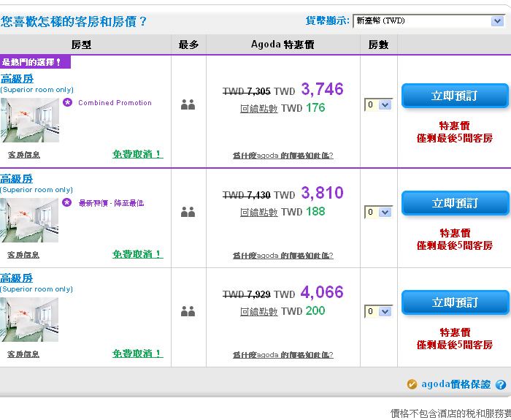Click 回饋點數 link beside TWD 188
This screenshot has height=420, width=511.
258,213
